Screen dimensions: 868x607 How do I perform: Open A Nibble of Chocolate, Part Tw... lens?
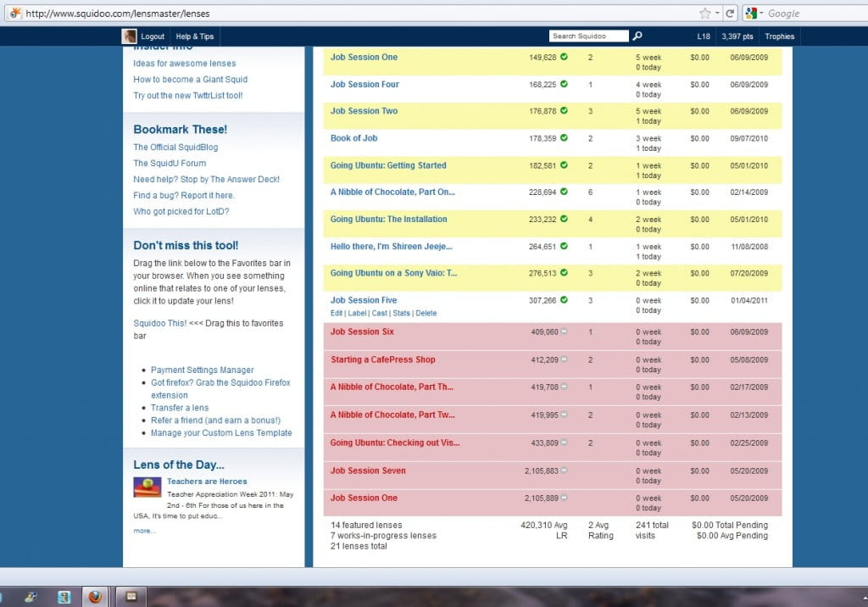coord(392,415)
